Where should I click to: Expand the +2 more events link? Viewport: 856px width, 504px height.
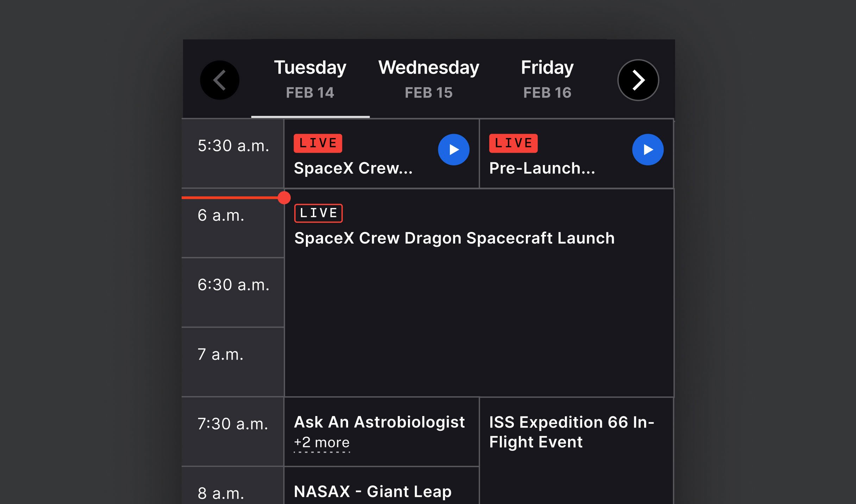point(322,443)
